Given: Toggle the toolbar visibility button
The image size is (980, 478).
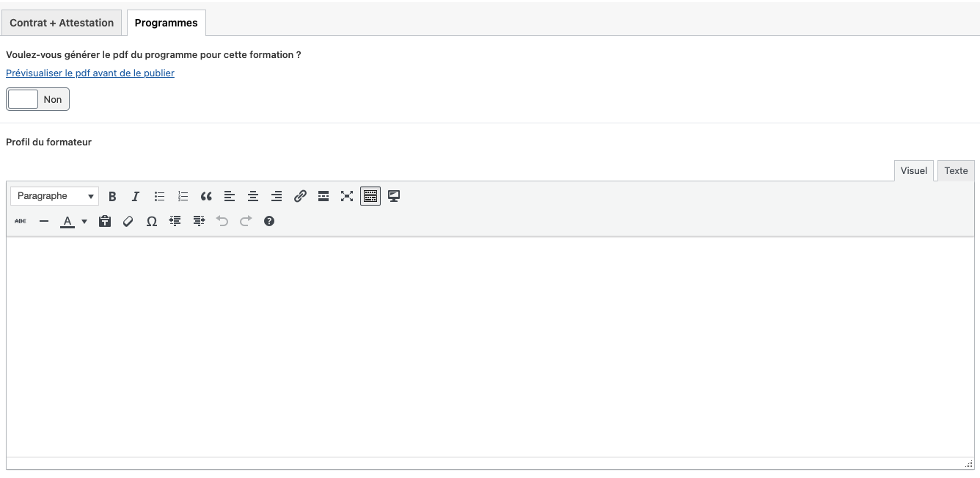Looking at the screenshot, I should pyautogui.click(x=370, y=196).
